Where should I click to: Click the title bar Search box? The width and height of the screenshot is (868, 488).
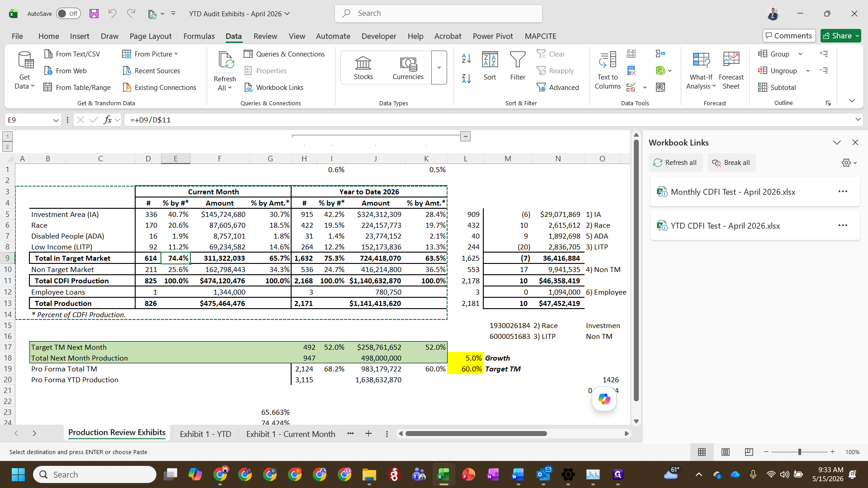click(439, 14)
